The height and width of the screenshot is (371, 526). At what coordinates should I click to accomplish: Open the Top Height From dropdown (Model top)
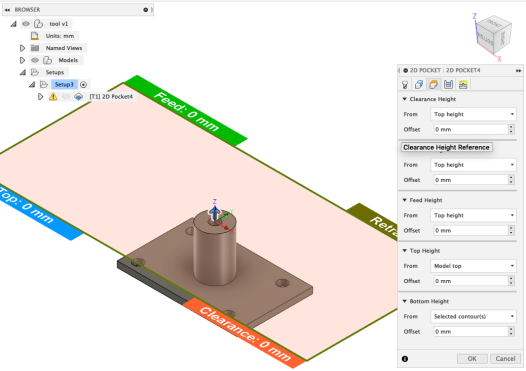click(x=473, y=266)
